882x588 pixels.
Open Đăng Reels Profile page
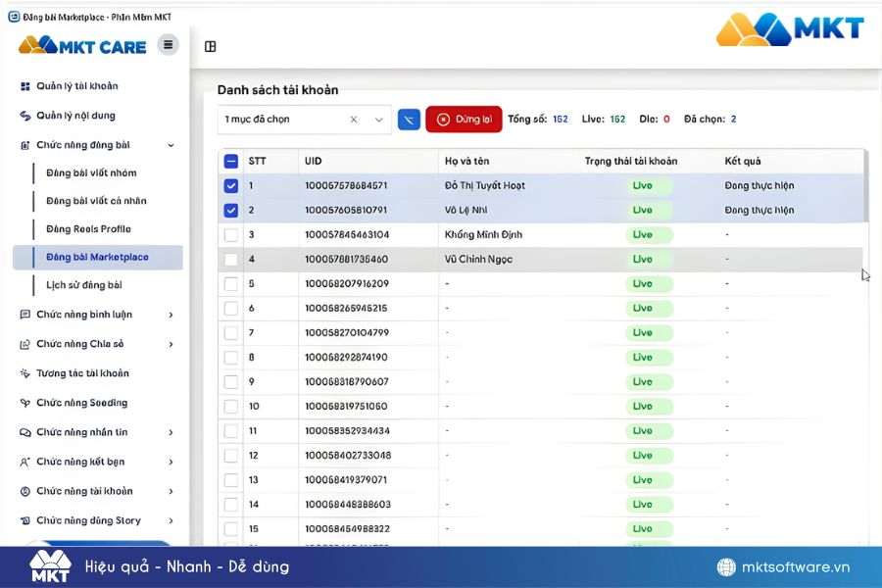point(88,229)
